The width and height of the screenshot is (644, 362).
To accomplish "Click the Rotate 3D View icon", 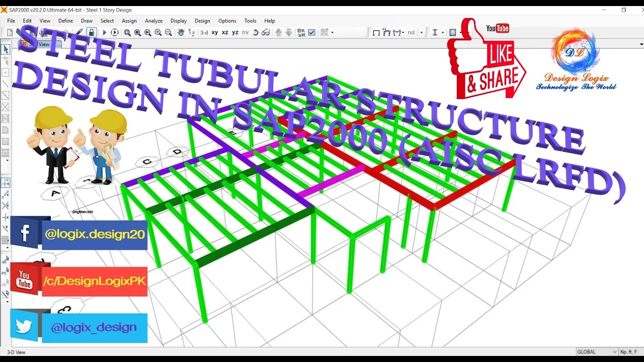I will click(x=256, y=33).
